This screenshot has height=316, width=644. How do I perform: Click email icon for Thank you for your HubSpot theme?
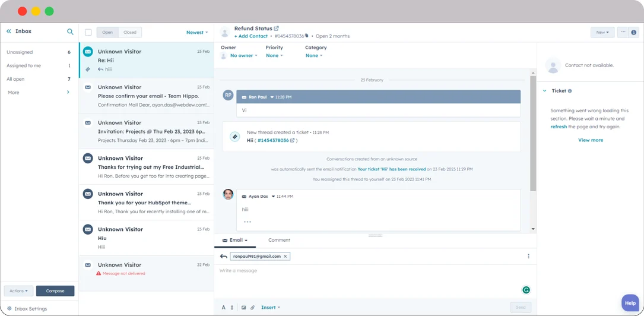pyautogui.click(x=88, y=194)
